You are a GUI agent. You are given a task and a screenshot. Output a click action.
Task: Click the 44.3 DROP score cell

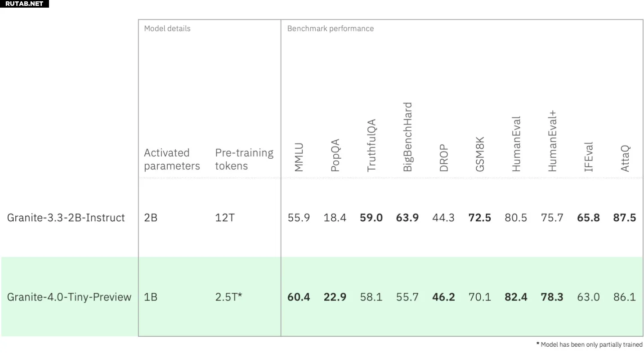443,218
